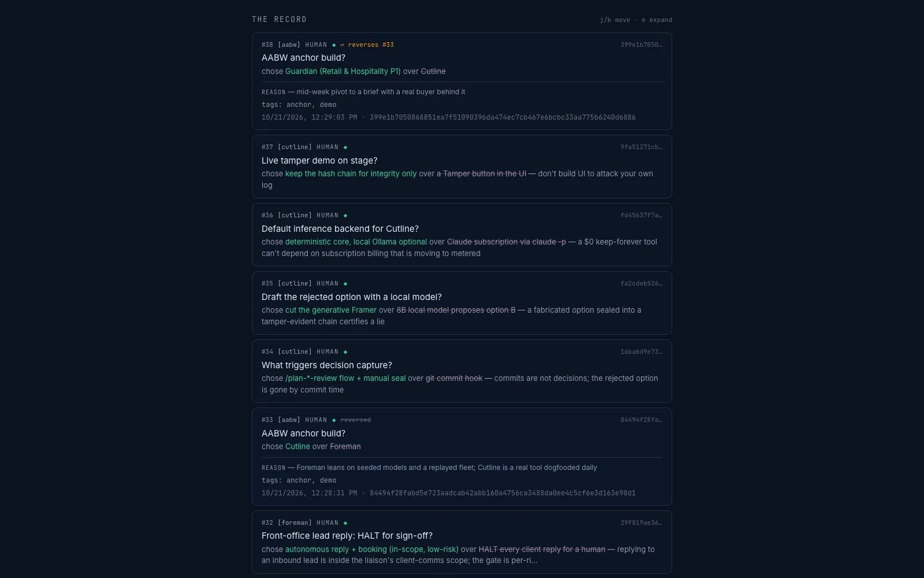Open 'Draft the rejected option with a local model?'

pyautogui.click(x=462, y=303)
